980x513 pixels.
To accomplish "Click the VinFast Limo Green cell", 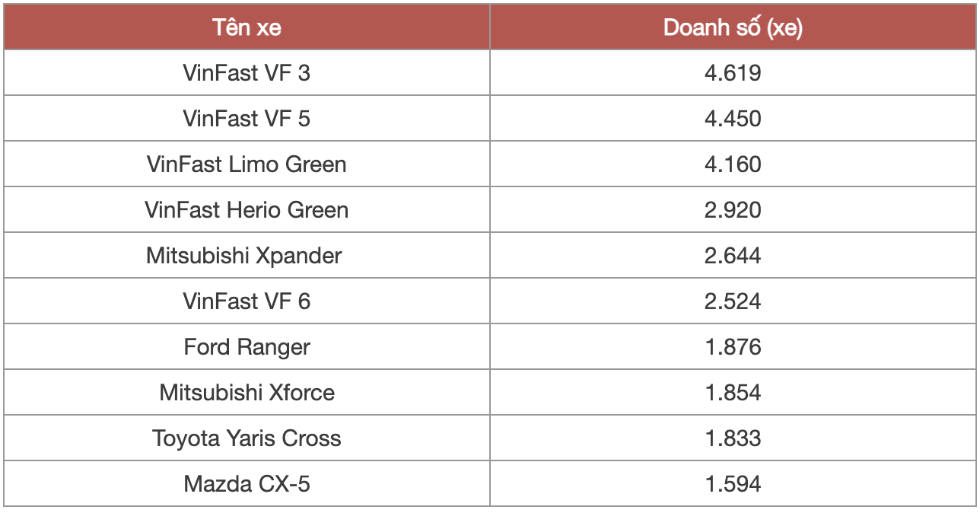I will point(247,164).
